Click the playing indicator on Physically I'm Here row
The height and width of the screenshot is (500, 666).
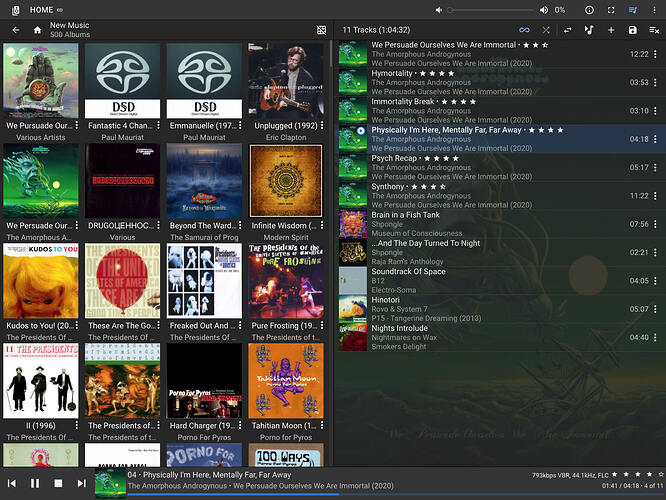[x=361, y=130]
